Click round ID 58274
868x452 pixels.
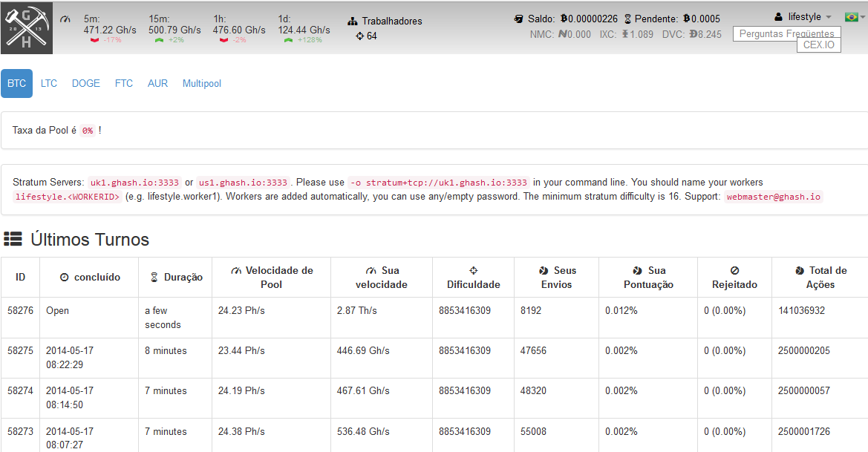21,390
